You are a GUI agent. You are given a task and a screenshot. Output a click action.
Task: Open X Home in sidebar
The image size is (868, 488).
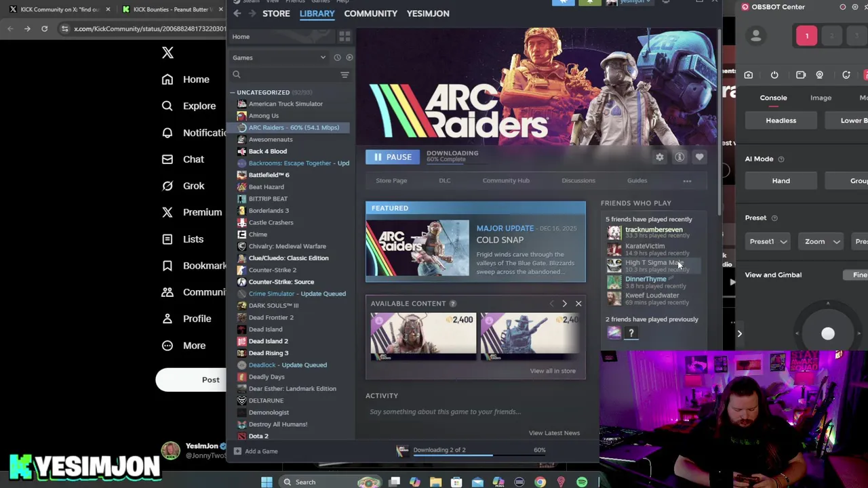click(x=186, y=79)
